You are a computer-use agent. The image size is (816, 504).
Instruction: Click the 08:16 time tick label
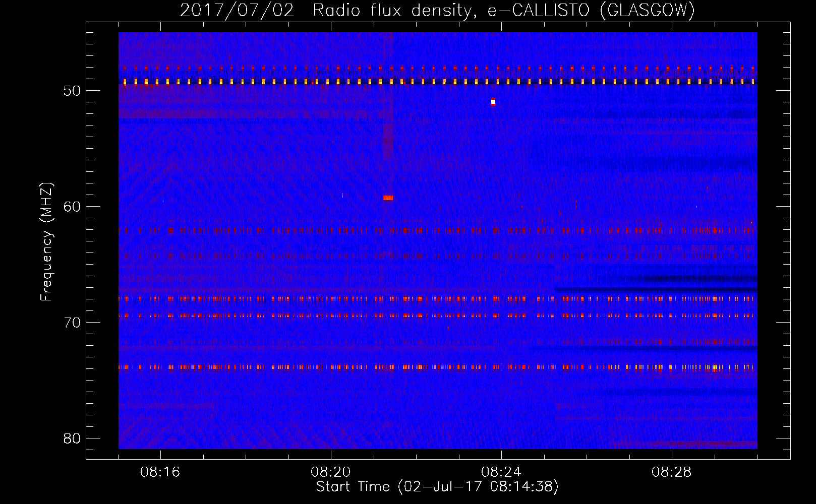tap(160, 472)
